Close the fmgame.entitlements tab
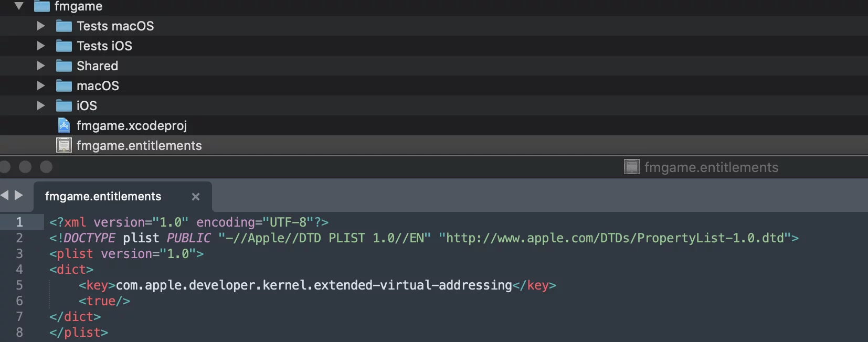Image resolution: width=868 pixels, height=342 pixels. pos(196,197)
